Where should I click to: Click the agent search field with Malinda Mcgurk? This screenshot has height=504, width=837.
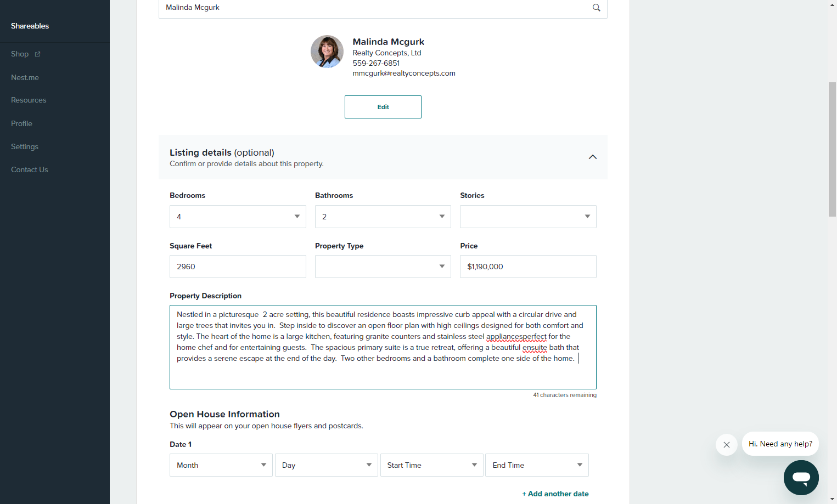pos(383,8)
